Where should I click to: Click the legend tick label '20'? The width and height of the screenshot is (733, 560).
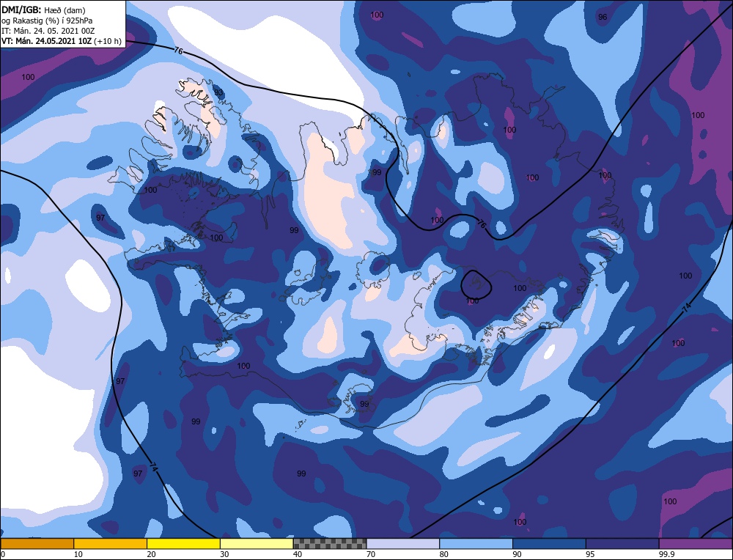pos(151,554)
